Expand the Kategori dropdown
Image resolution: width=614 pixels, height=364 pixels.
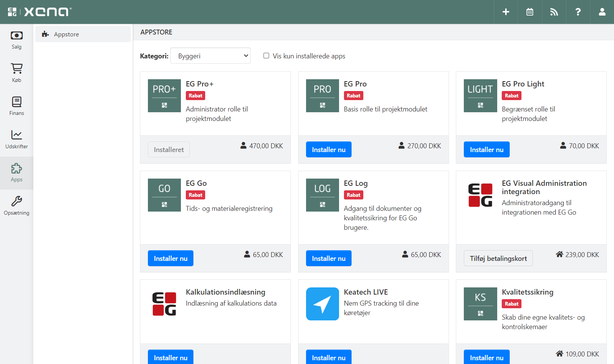(x=210, y=56)
